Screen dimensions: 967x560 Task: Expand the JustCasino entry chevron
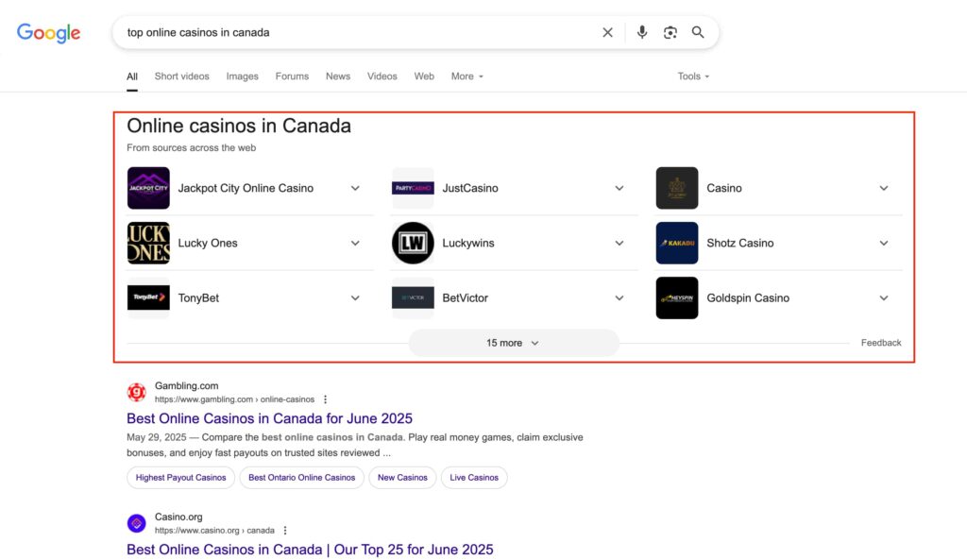619,188
